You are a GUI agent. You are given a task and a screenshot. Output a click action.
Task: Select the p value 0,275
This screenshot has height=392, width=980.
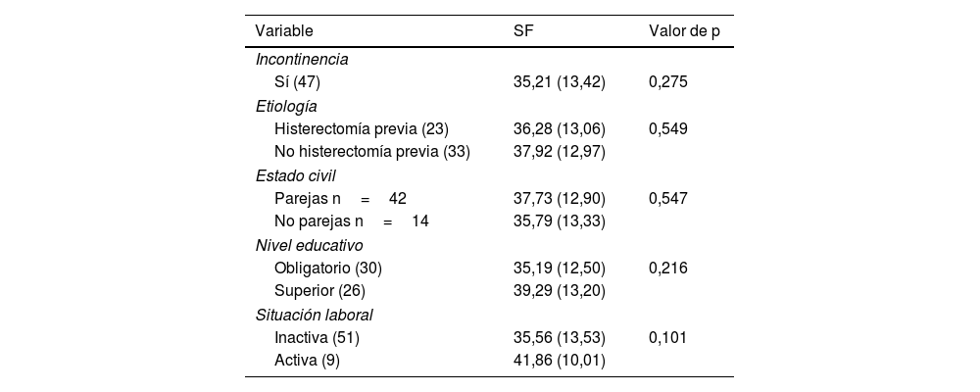668,82
